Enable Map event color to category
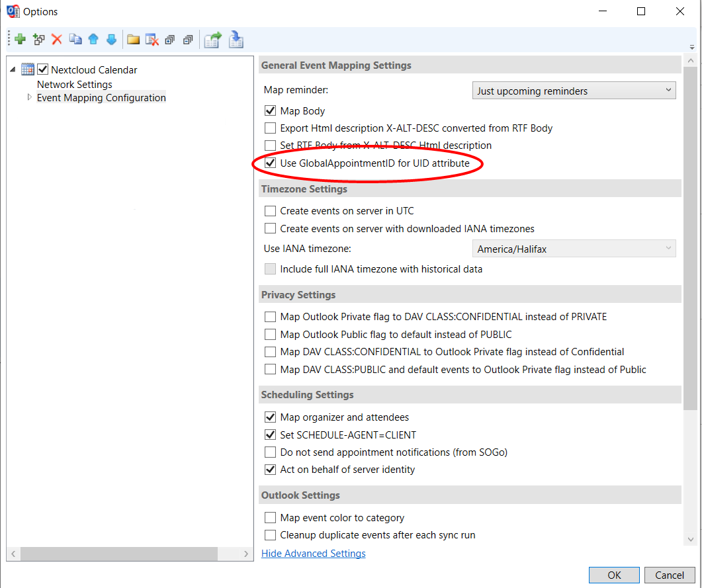The height and width of the screenshot is (588, 702). point(270,518)
